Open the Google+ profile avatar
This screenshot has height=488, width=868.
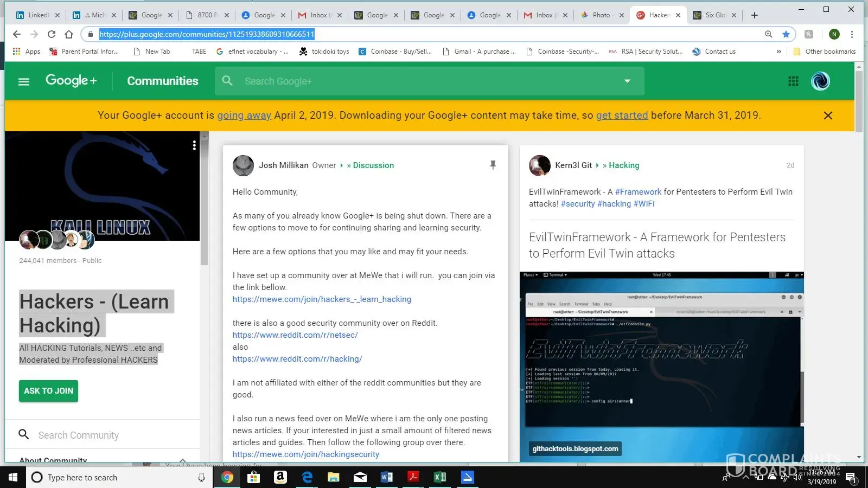point(820,81)
